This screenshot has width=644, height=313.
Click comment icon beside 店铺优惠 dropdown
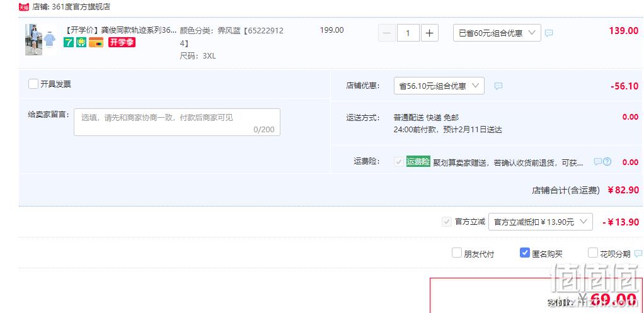[498, 86]
